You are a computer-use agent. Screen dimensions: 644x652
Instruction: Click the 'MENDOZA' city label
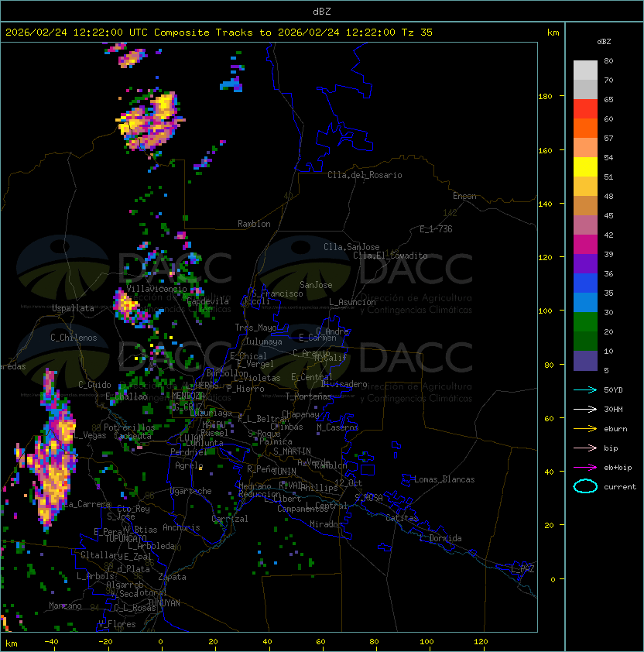[x=188, y=395]
